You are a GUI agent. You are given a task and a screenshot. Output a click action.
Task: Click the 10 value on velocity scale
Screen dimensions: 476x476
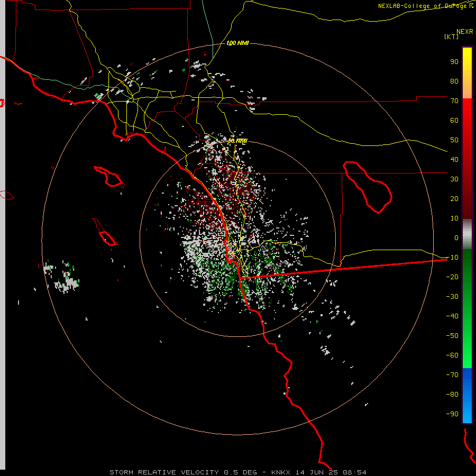click(x=454, y=218)
